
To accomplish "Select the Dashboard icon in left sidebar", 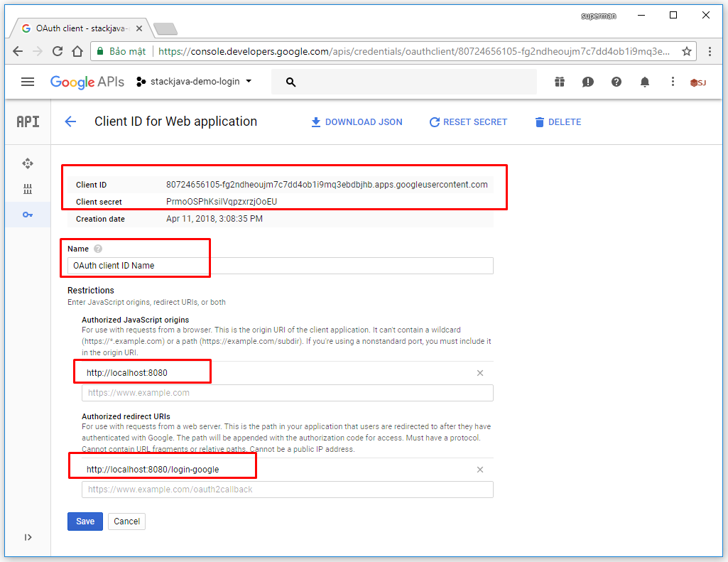I will point(27,163).
